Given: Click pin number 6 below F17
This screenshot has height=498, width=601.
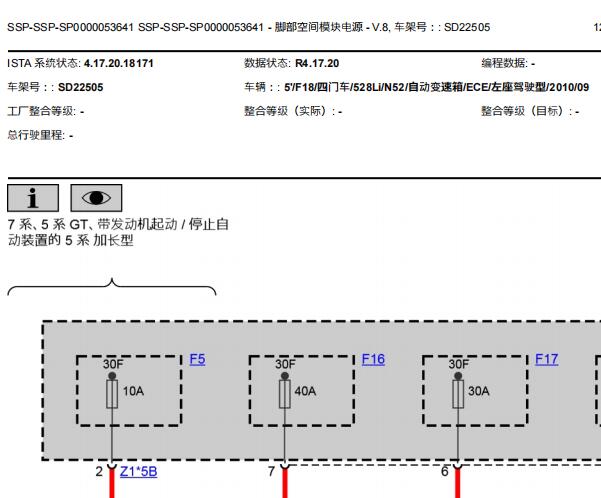Looking at the screenshot, I should (445, 472).
